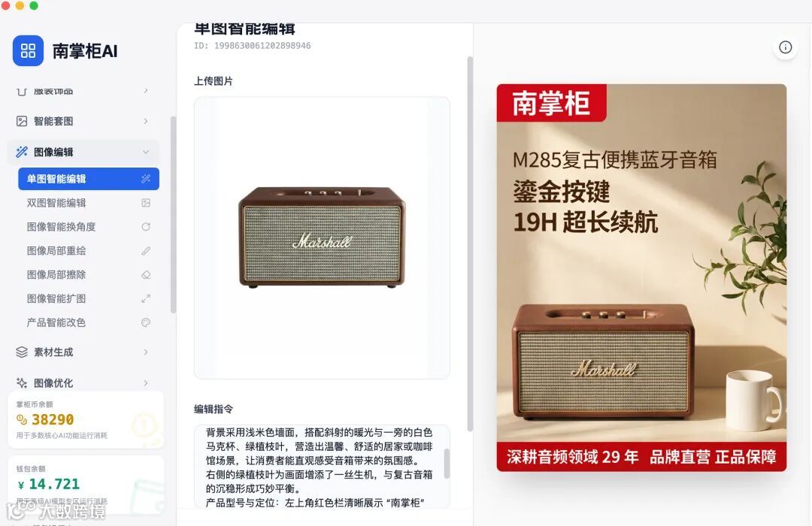Viewport: 812px width, 526px height.
Task: Click inside the 编辑指令 text box
Action: pyautogui.click(x=322, y=467)
